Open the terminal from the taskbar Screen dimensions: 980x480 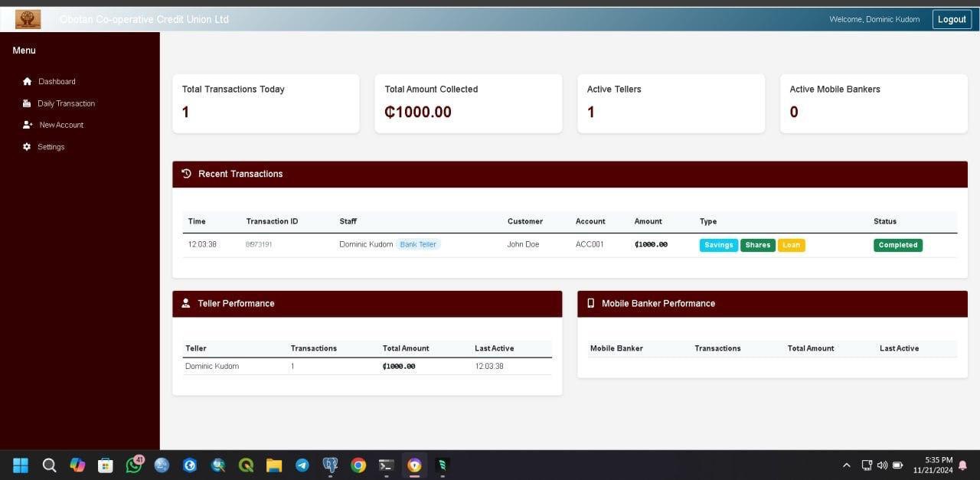tap(387, 465)
